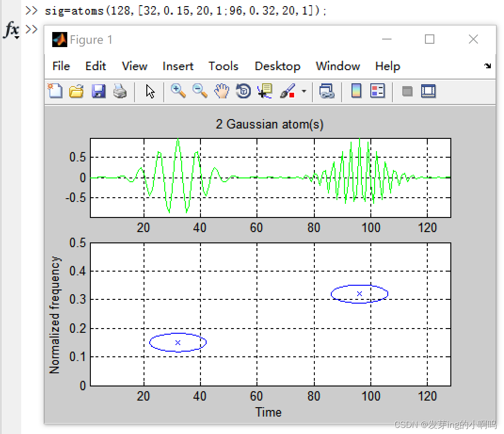This screenshot has width=504, height=434.
Task: Maximize the Figure 1 window
Action: coord(430,39)
